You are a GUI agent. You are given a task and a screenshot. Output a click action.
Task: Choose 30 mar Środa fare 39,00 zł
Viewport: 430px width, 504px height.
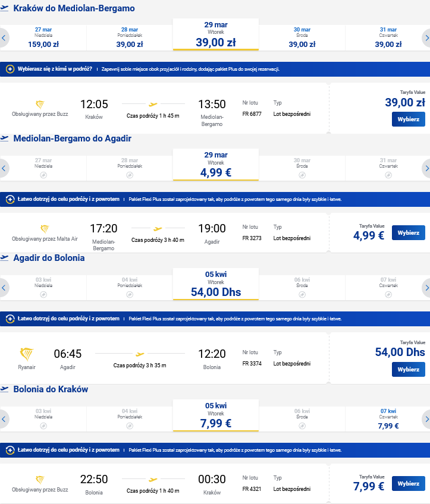pyautogui.click(x=302, y=38)
